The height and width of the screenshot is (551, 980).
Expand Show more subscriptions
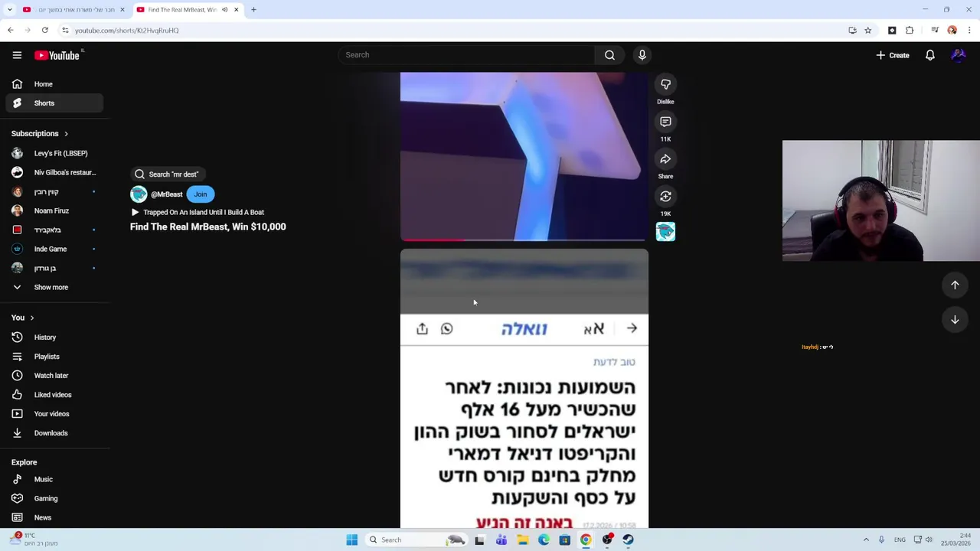click(x=54, y=287)
